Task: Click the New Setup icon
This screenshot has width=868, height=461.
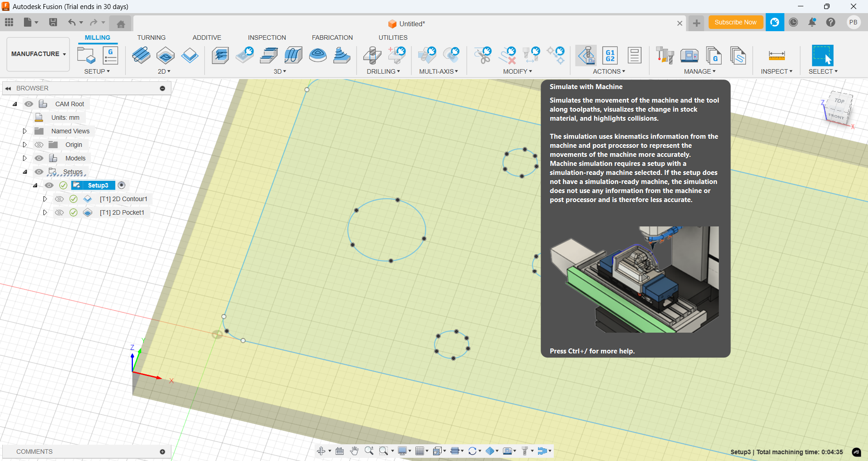Action: (x=86, y=56)
